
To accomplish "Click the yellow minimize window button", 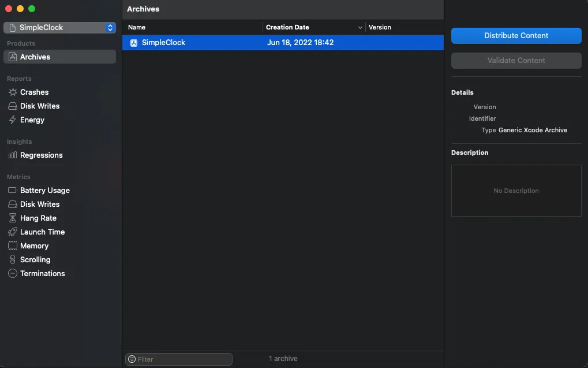I will tap(20, 9).
